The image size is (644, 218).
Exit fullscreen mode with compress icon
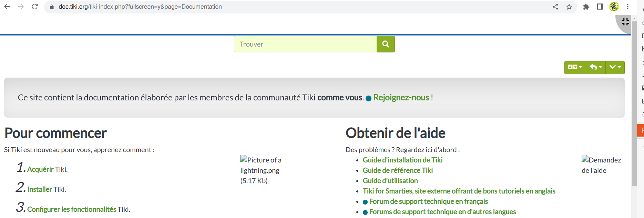pyautogui.click(x=625, y=22)
